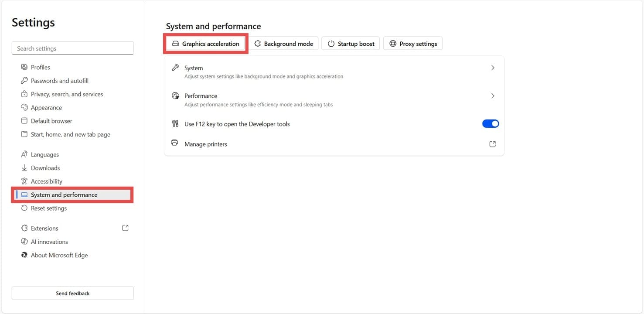Toggle Use F12 key for Developer tools

[x=491, y=124]
